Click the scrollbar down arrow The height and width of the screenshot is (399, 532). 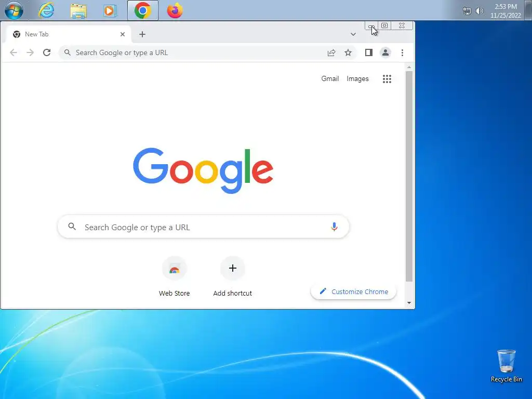pyautogui.click(x=409, y=303)
